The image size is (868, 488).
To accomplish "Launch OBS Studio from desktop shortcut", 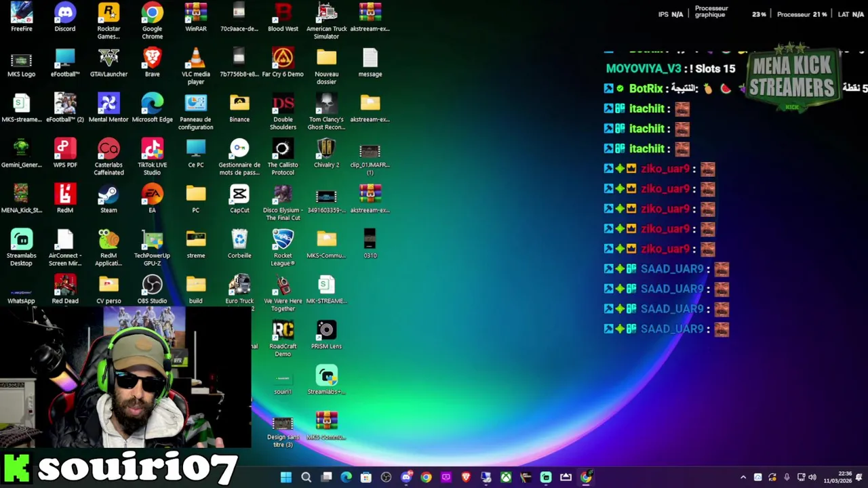I will point(152,289).
